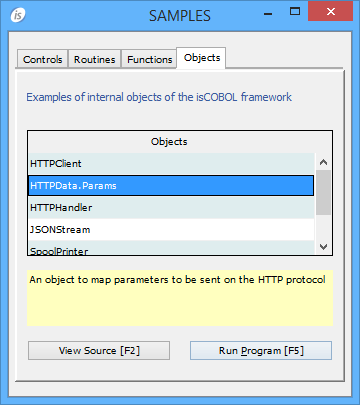Viewport: 360px width, 405px height.
Task: Click the View Source [F2] button
Action: pyautogui.click(x=99, y=351)
